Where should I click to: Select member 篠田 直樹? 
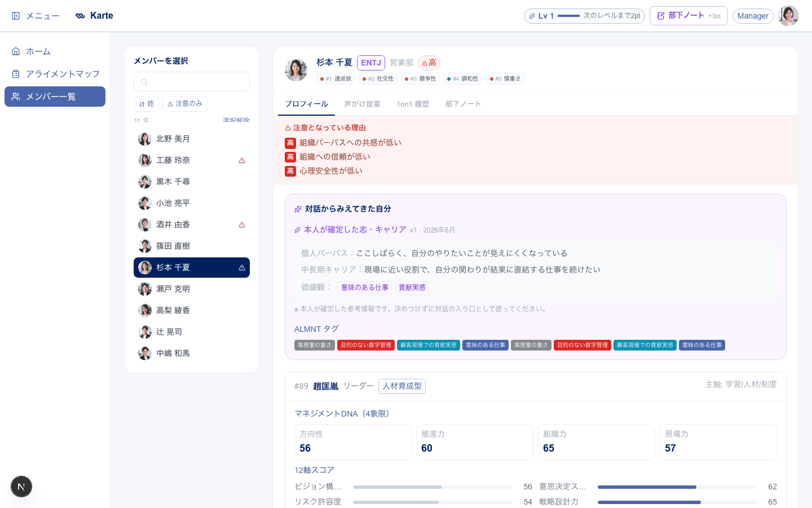(192, 246)
